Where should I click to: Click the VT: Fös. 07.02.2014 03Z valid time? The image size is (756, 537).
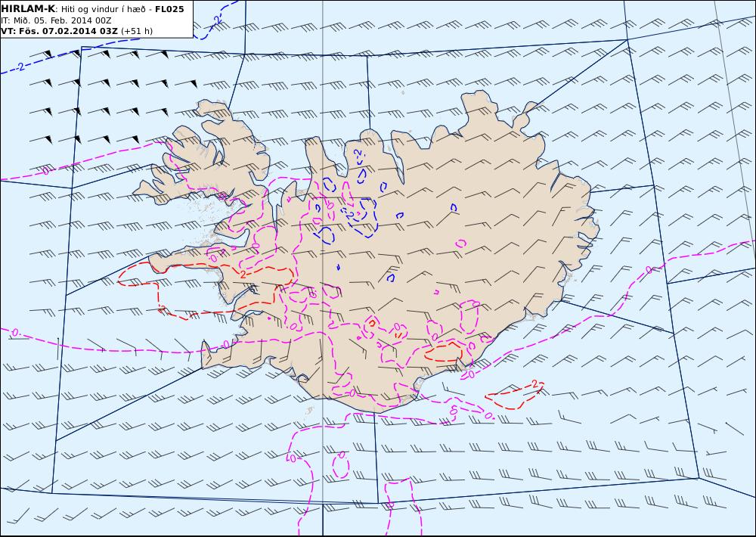coord(59,31)
